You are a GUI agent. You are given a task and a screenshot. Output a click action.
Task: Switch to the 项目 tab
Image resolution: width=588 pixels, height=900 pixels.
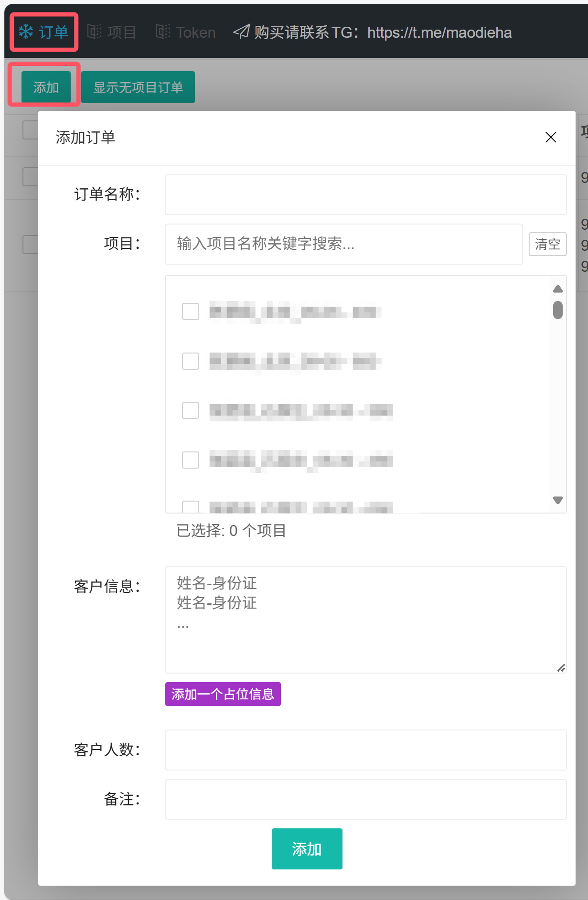pos(121,32)
